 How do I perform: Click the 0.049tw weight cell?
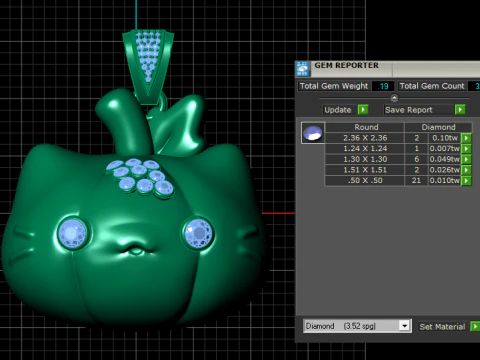point(445,159)
